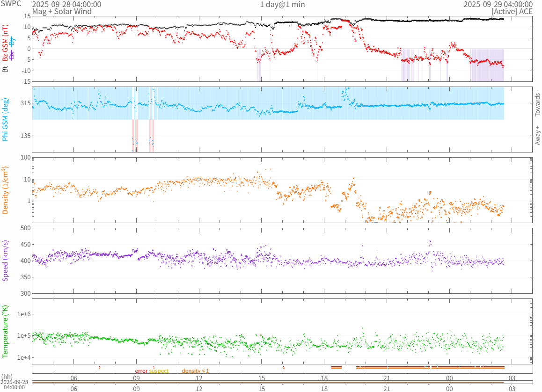Toggle the black Bt series label

5,69
